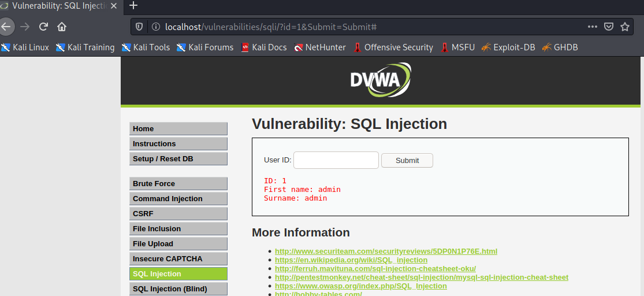
Task: Submit the User ID form
Action: tap(407, 160)
